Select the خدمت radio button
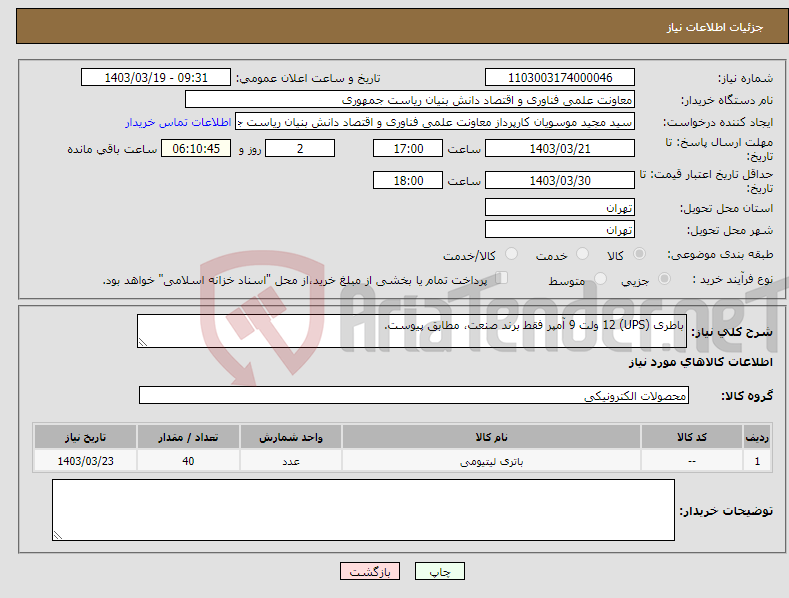The image size is (789, 598). tap(582, 254)
